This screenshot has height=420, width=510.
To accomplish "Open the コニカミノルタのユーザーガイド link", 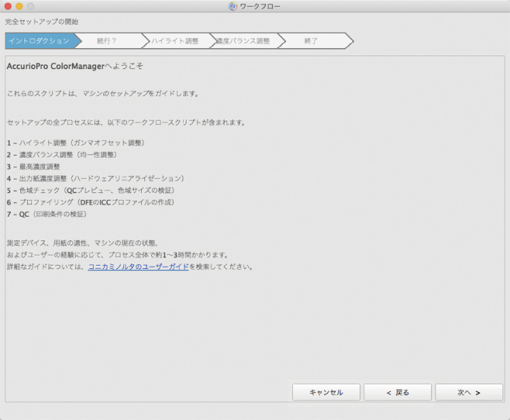I will (138, 267).
